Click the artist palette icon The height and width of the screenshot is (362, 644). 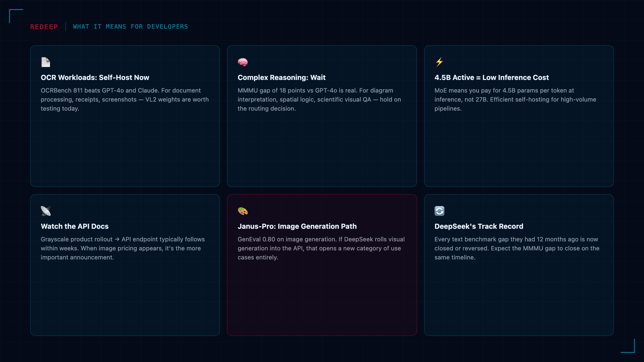pos(243,211)
